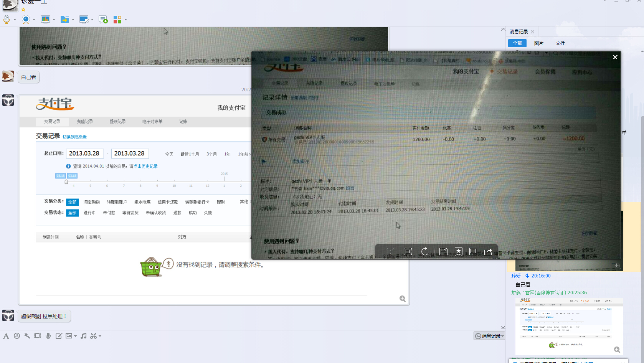Viewport: 644px width, 363px height.
Task: Open the presentation demo chart icon
Action: pos(45,19)
